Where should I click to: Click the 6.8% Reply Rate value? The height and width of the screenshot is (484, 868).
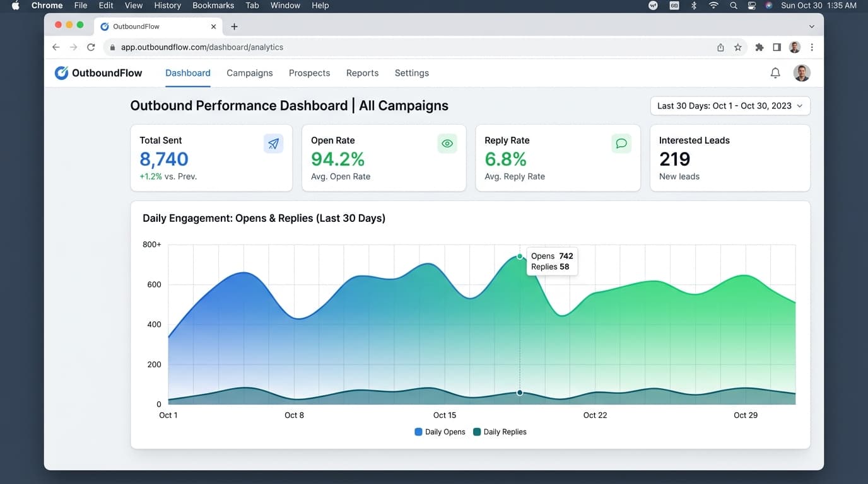coord(505,159)
